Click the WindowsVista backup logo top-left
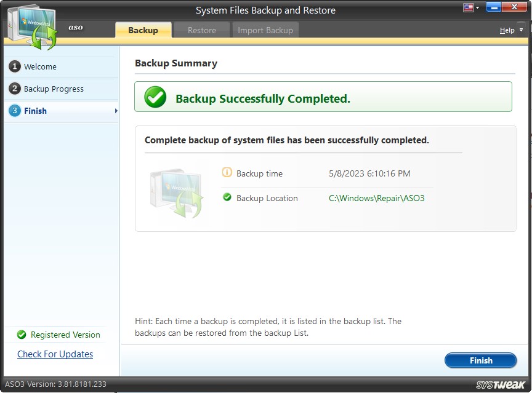Viewport: 532px width, 393px height. point(31,23)
